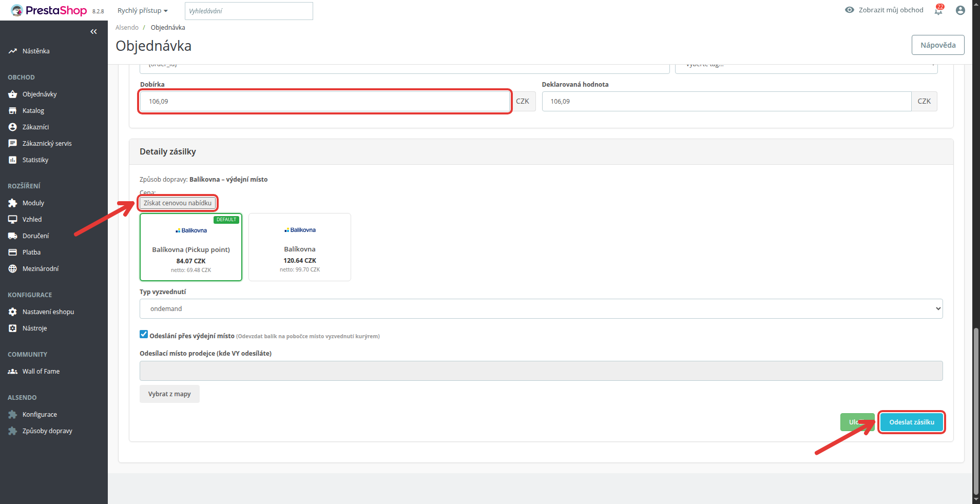980x504 pixels.
Task: Click Získat cenovou nabídku button
Action: click(178, 203)
